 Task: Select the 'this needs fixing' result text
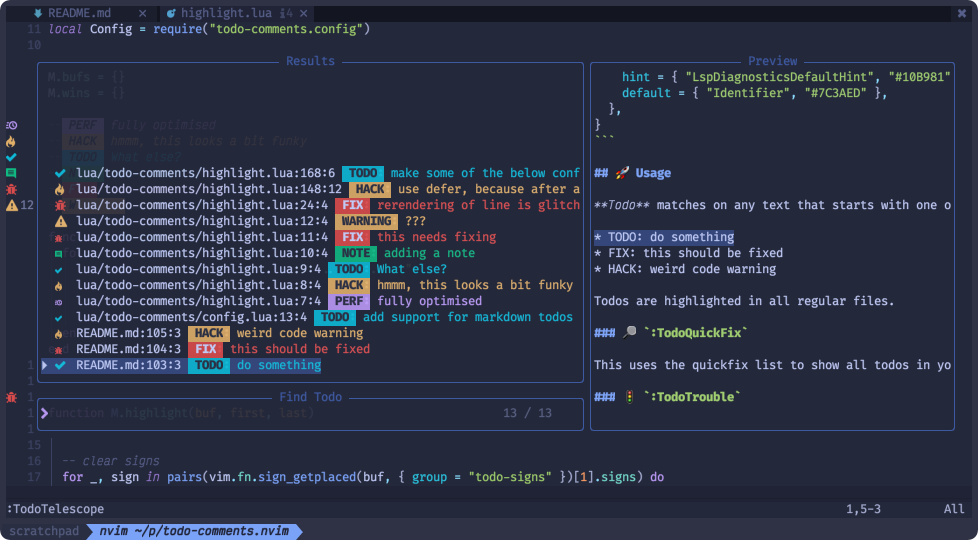437,237
